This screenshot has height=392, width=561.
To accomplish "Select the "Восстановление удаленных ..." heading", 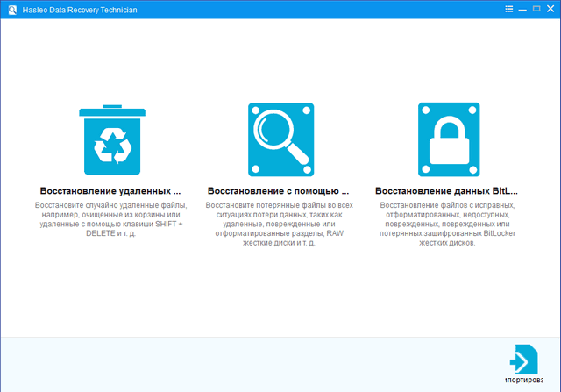I will 111,190.
